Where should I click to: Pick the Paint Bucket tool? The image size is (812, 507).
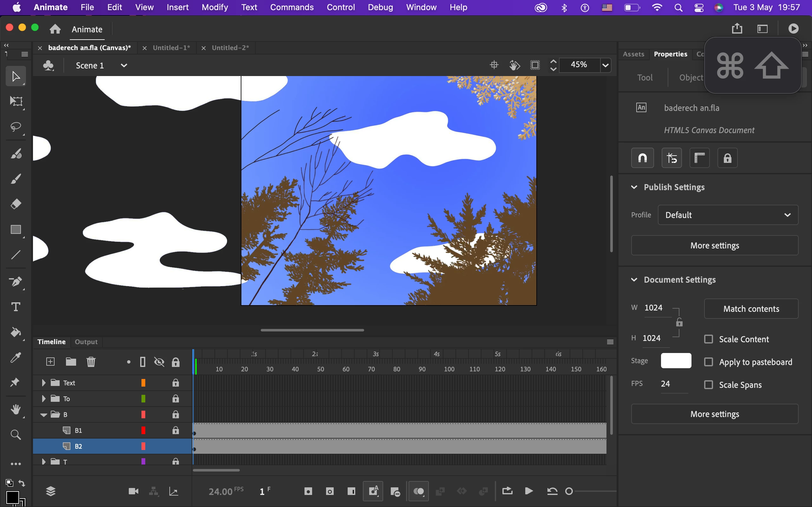16,332
